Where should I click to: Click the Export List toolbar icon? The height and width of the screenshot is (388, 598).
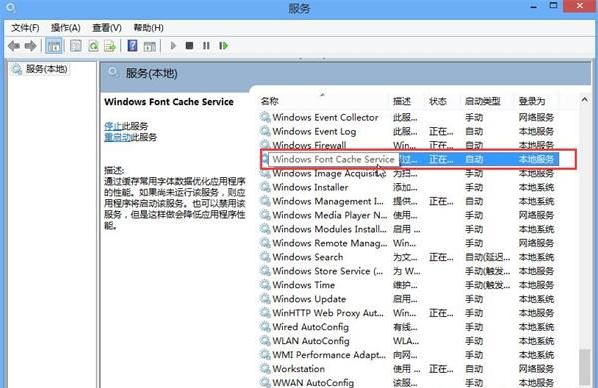pos(110,46)
